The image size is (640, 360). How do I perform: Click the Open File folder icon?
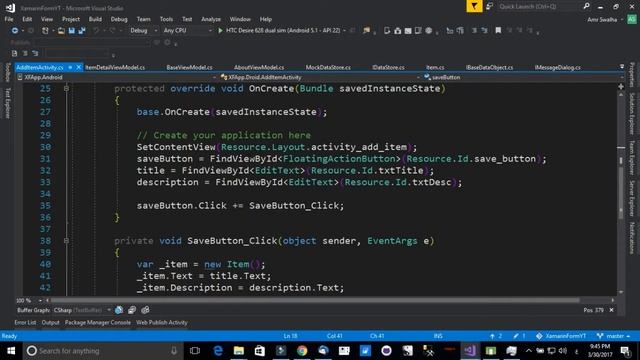(61, 31)
